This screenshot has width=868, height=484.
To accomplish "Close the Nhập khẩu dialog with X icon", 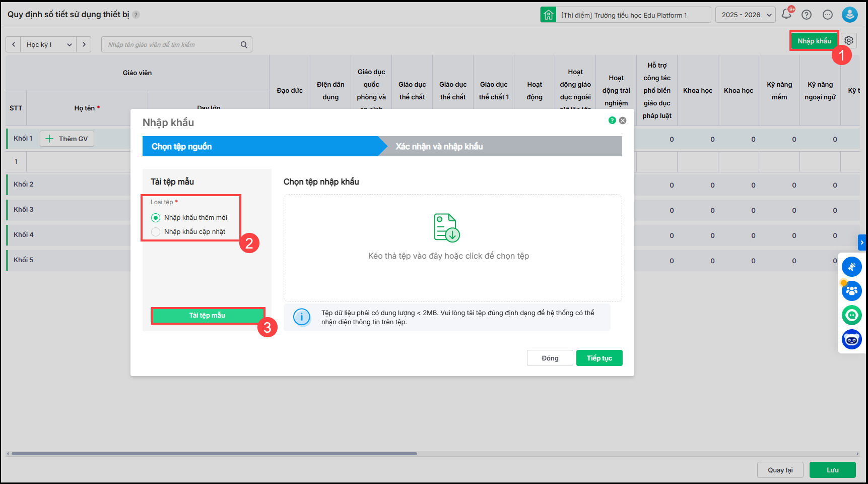I will [623, 120].
